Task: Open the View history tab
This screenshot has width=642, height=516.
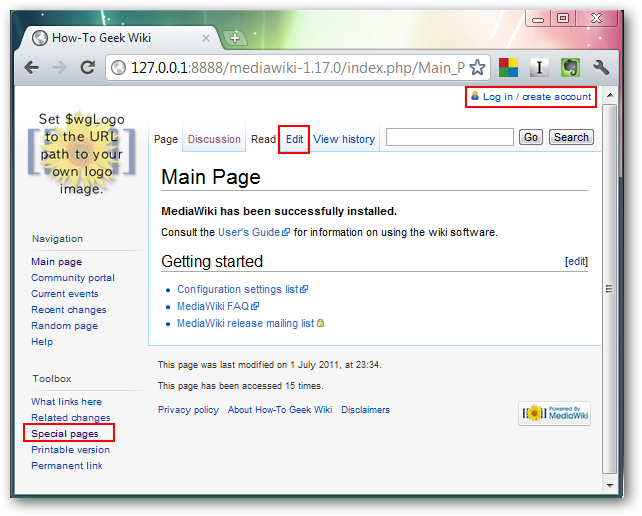Action: [x=344, y=139]
